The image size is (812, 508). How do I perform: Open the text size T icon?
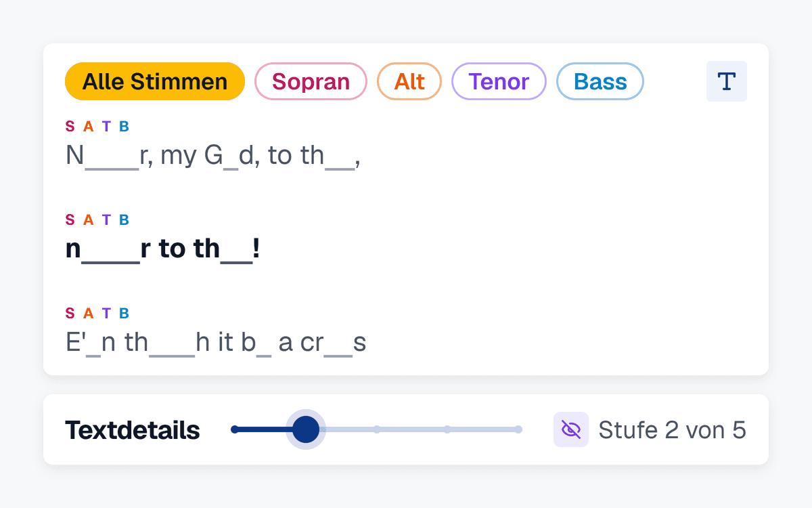[x=727, y=81]
